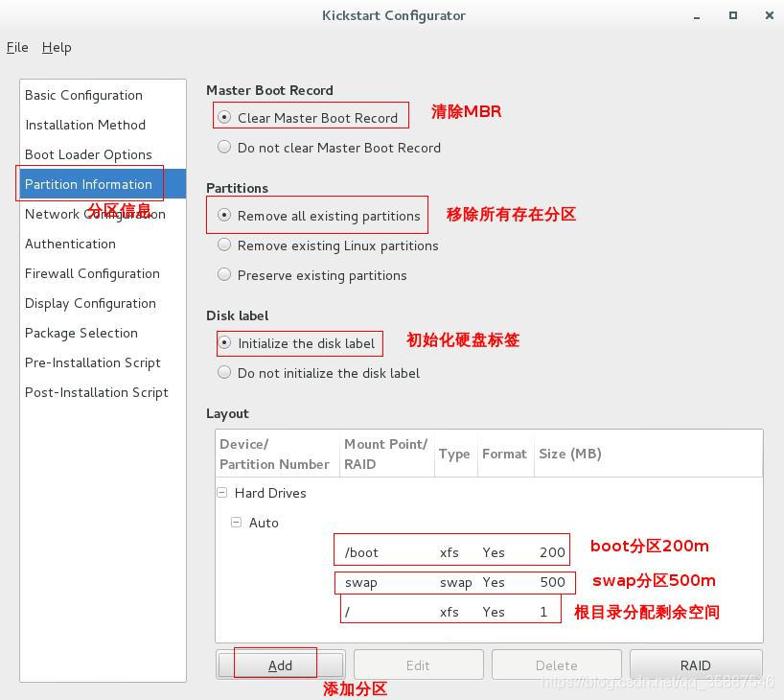Click the Format column header

tap(505, 454)
